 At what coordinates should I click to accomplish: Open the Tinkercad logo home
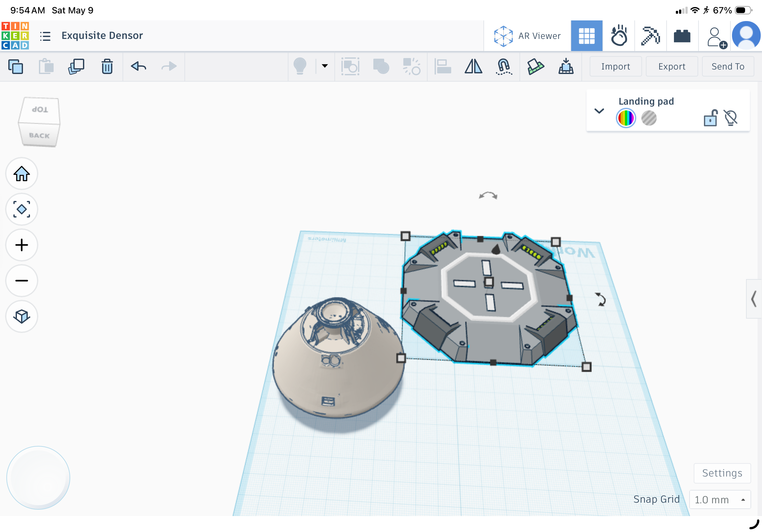15,35
